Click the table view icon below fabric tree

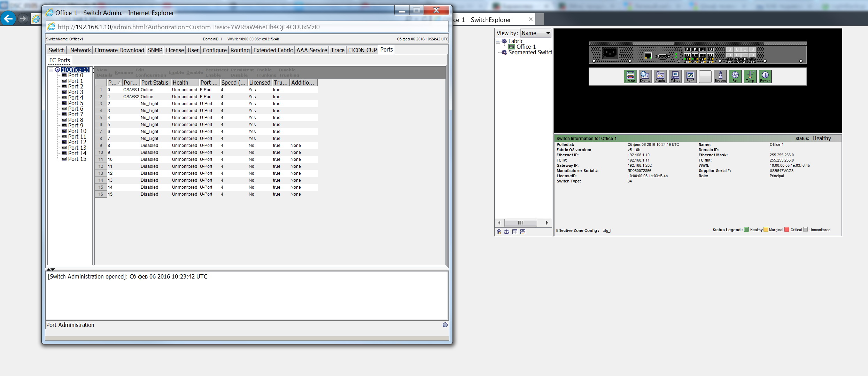coord(515,232)
